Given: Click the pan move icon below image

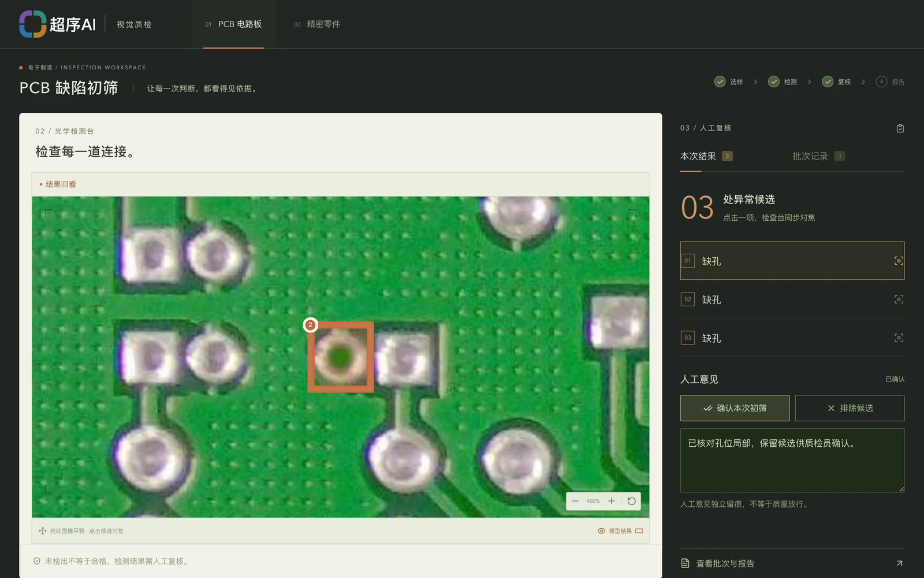Looking at the screenshot, I should 43,531.
